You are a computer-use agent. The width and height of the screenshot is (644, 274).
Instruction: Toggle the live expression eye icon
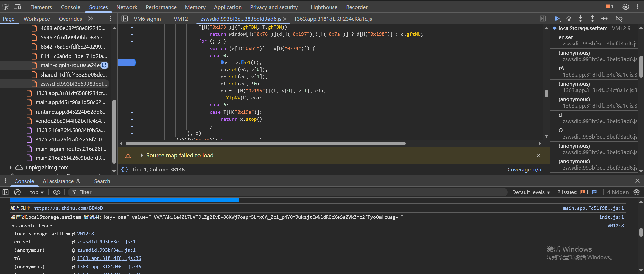click(x=57, y=192)
